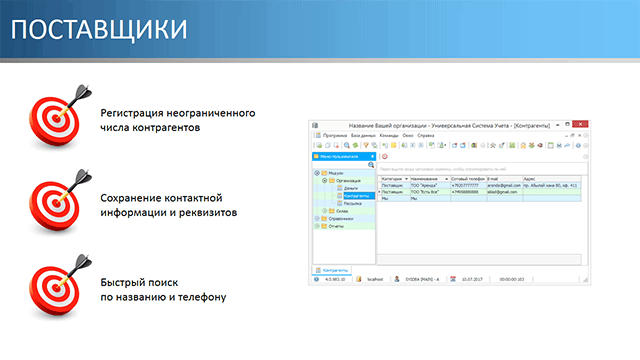
Task: Click the 10.07.2017 date in status bar
Action: (472, 279)
